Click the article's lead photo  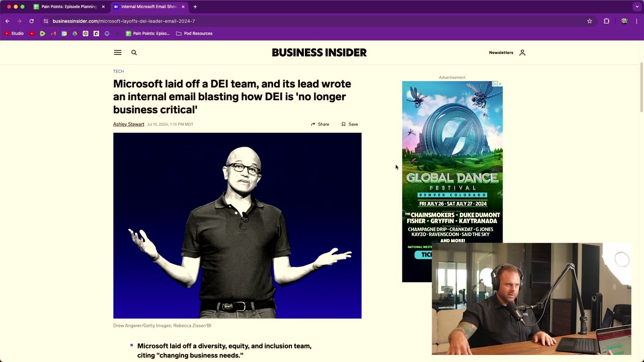pyautogui.click(x=237, y=225)
